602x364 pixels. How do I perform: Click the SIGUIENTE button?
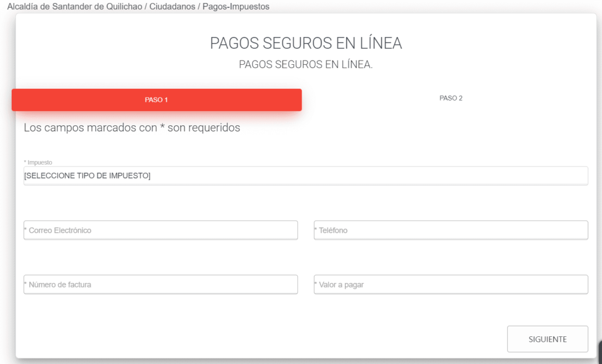click(x=547, y=339)
